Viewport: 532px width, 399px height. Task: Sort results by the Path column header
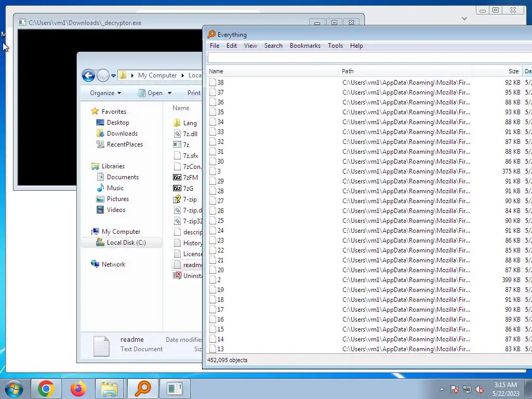click(x=405, y=71)
